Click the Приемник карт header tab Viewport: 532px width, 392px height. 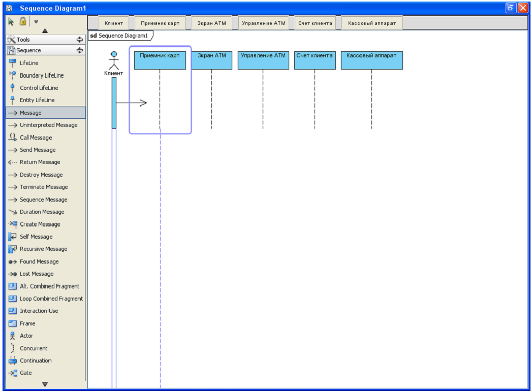tap(160, 23)
